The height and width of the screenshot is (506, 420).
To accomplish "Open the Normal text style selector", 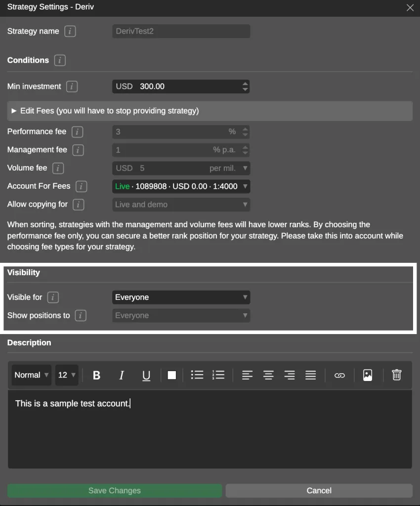I will tap(31, 375).
